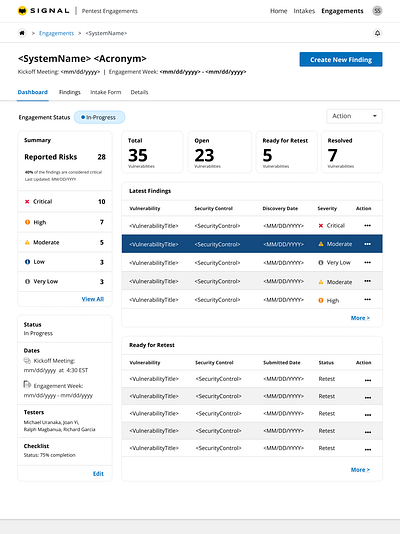Click the Status column header in Retest table

point(326,363)
